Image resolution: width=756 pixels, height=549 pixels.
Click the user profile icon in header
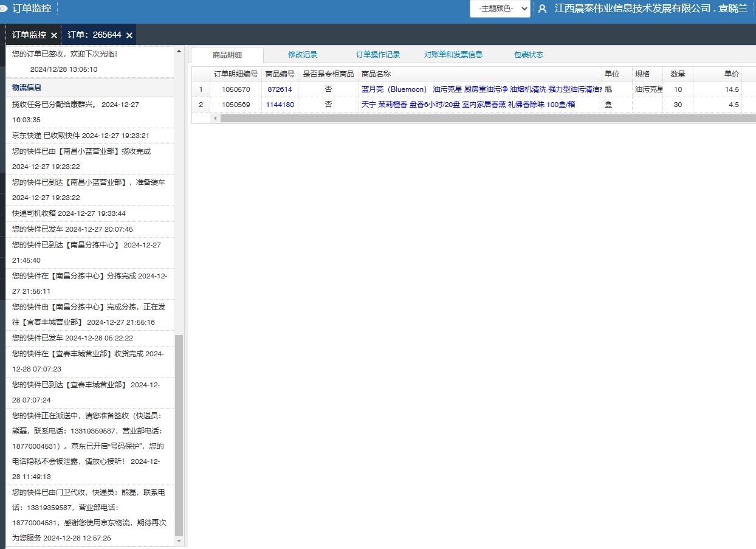542,9
